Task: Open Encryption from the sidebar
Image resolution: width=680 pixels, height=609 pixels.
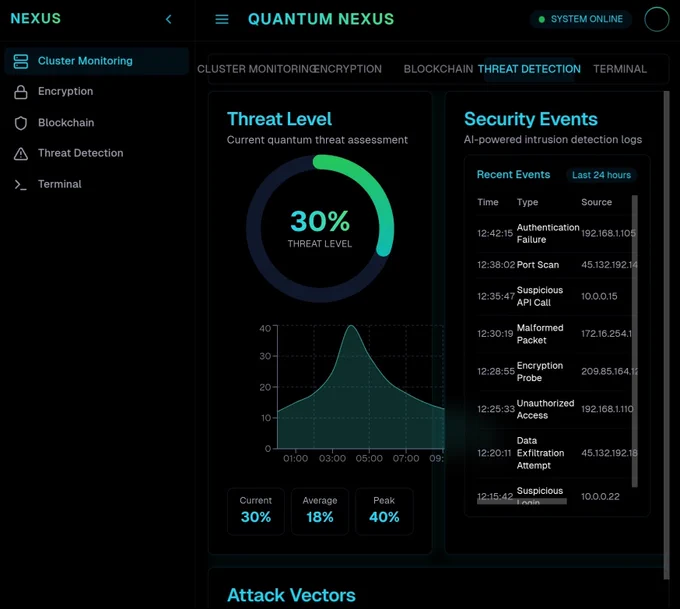Action: (97, 92)
